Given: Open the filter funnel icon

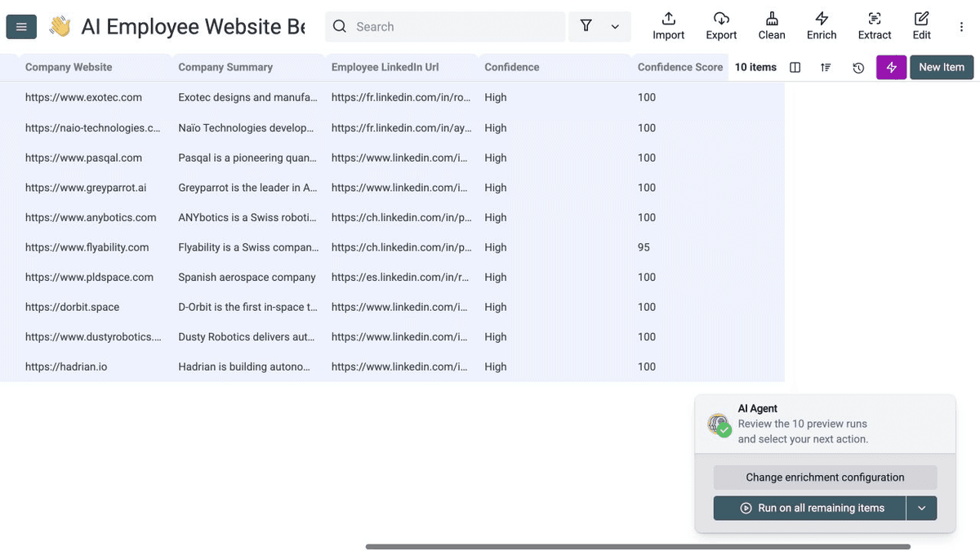Looking at the screenshot, I should 586,26.
